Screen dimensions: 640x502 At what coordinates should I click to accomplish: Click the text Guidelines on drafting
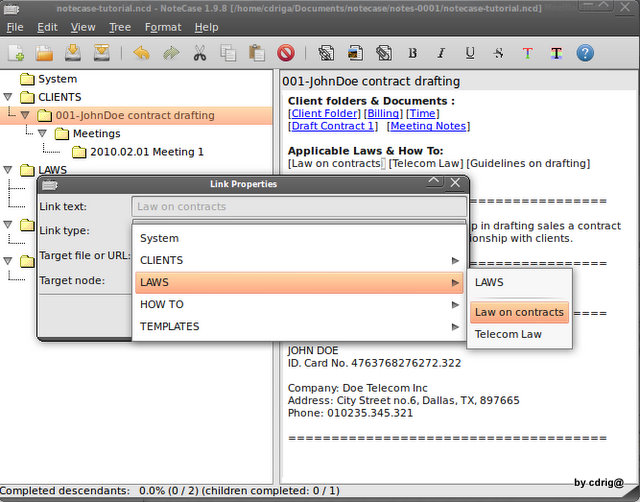click(528, 164)
